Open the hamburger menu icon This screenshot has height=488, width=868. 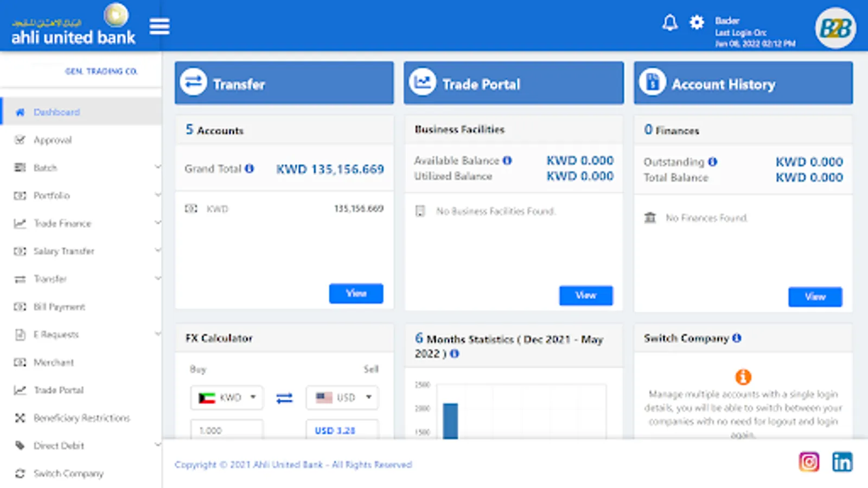click(x=159, y=26)
